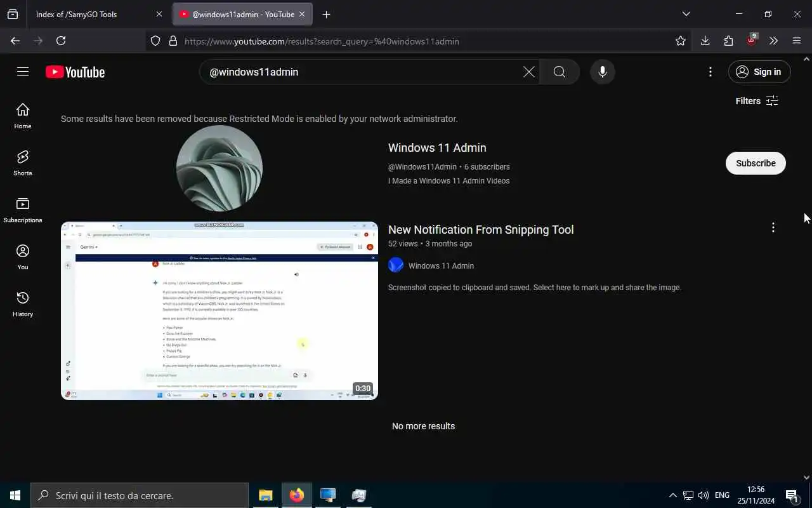
Task: Open History in the sidebar
Action: click(x=23, y=304)
